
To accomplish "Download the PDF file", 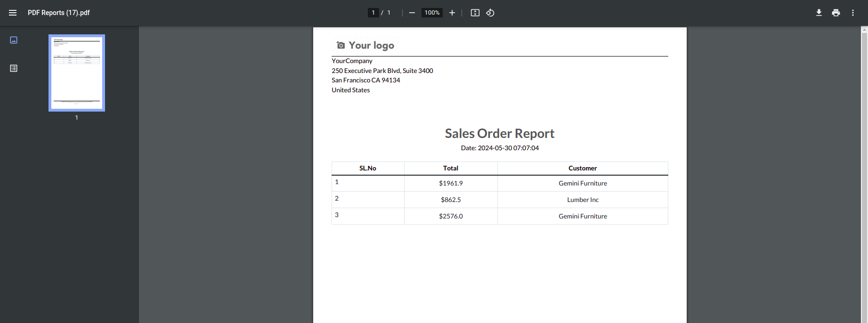I will coord(819,13).
